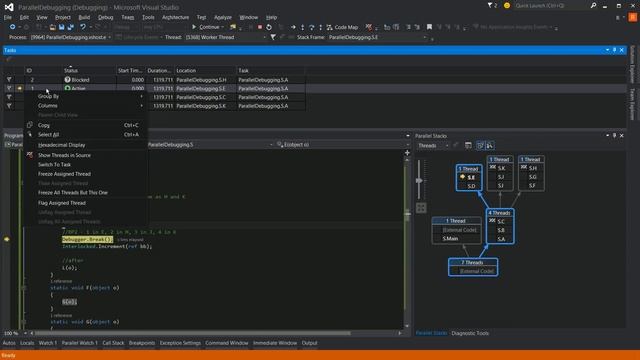Click the Show Next Statement arrow
The height and width of the screenshot is (360, 640).
pyautogui.click(x=293, y=27)
